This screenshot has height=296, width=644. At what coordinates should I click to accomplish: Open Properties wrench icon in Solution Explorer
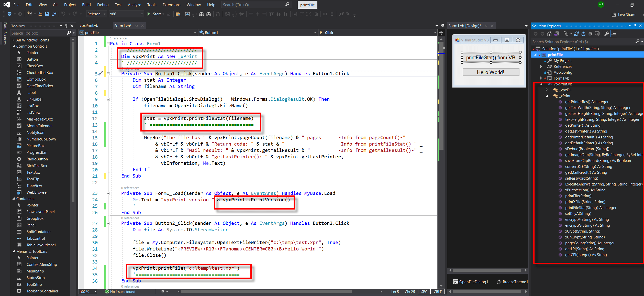(x=606, y=34)
